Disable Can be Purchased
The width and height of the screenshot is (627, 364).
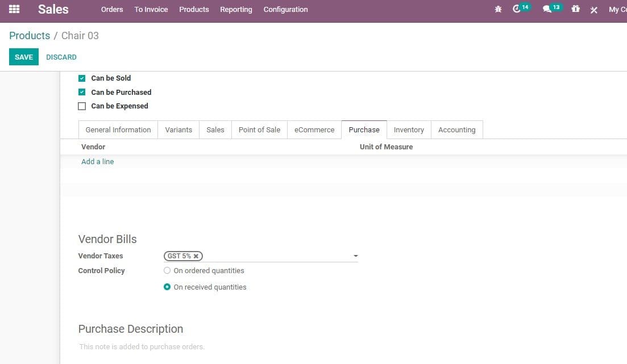coord(82,92)
